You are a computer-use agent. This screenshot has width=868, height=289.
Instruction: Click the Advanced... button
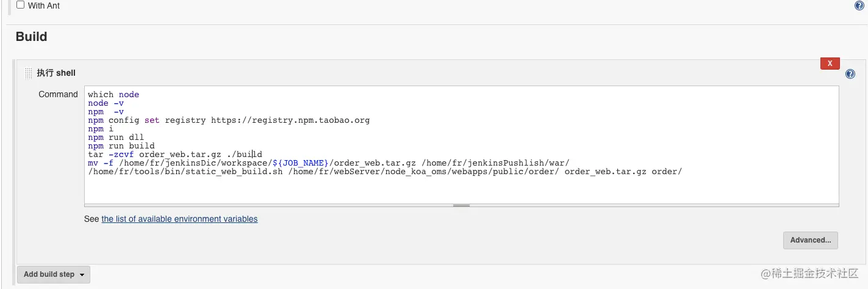point(810,240)
